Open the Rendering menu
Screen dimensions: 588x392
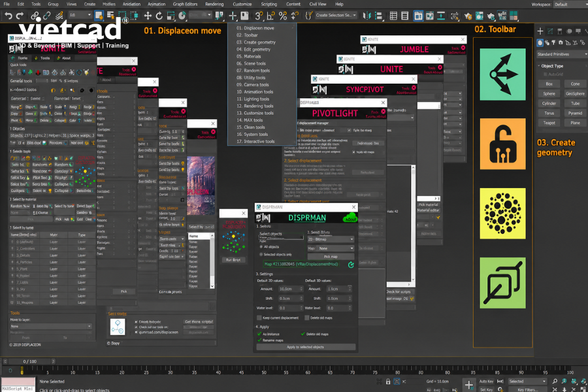[x=214, y=4]
